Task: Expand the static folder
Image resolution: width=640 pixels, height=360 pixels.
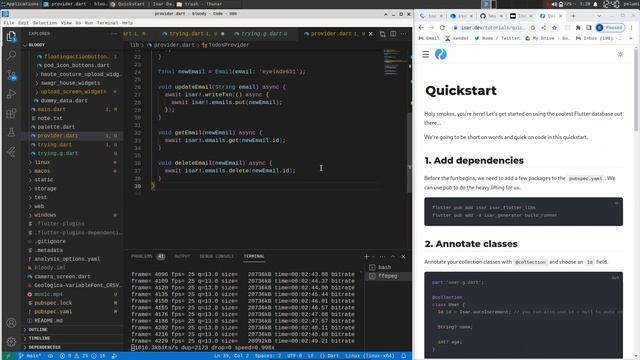Action: click(x=44, y=180)
